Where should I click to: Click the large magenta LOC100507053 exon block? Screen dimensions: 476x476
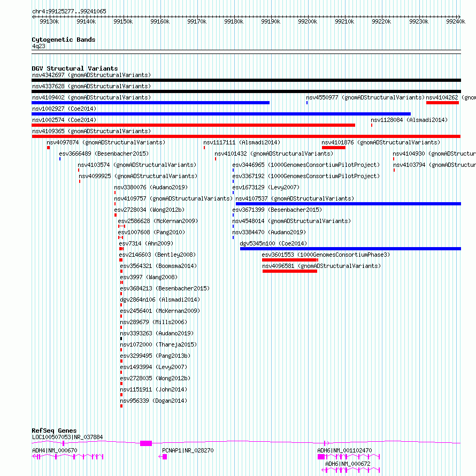coord(146,443)
